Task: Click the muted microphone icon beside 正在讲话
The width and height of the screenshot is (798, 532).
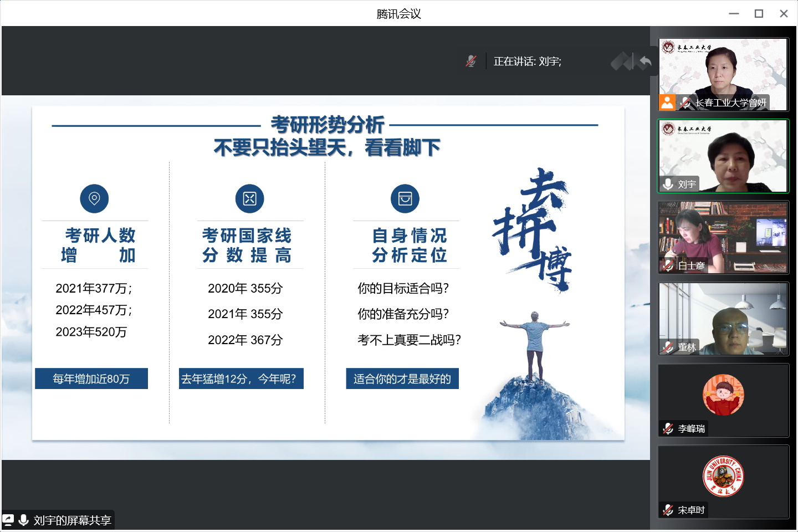Action: pyautogui.click(x=471, y=61)
